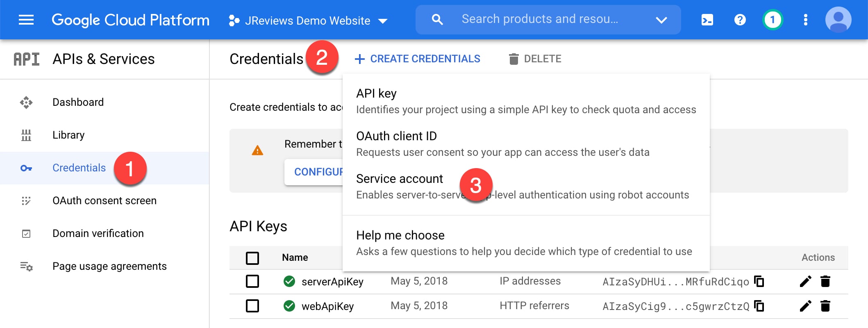Activate the Cloud Shell icon
The width and height of the screenshot is (868, 328).
point(707,20)
